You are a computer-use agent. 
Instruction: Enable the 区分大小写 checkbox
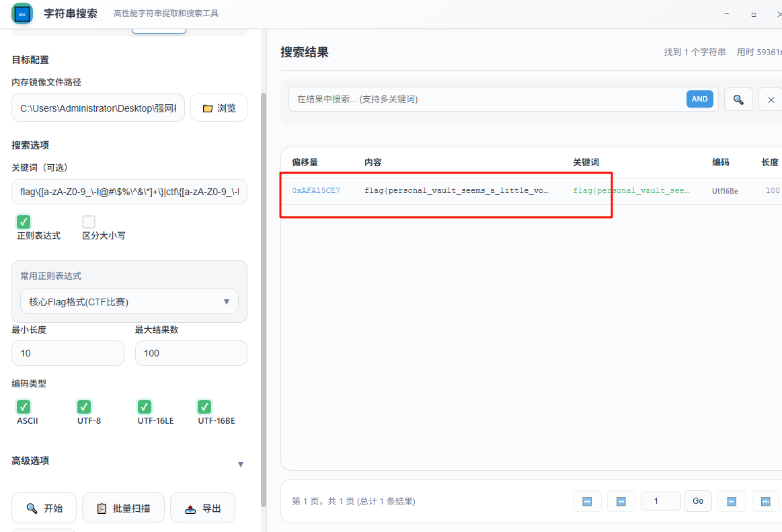tap(89, 222)
